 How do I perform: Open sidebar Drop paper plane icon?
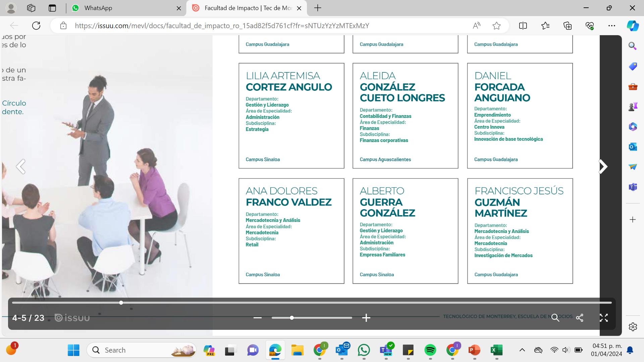[x=633, y=167]
